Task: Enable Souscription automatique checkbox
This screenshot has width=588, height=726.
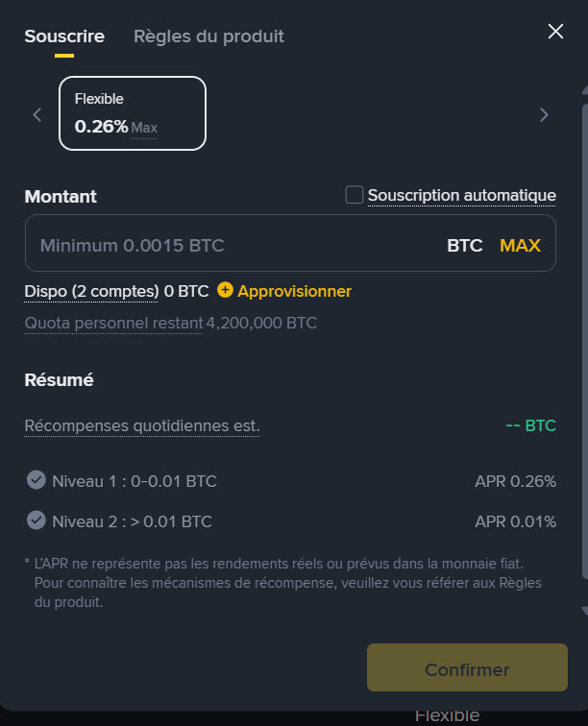Action: click(355, 195)
